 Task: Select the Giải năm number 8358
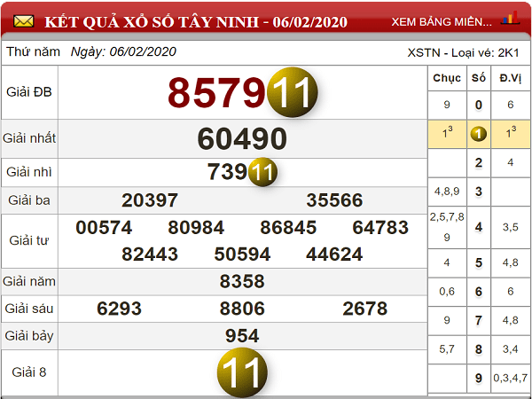[242, 281]
